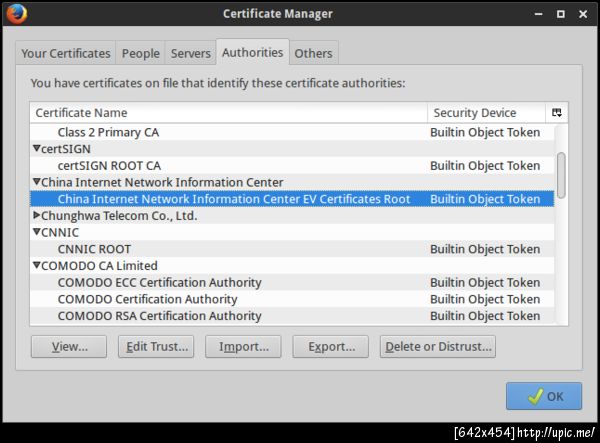Collapse the certSIGN group
The width and height of the screenshot is (600, 443).
pos(37,149)
